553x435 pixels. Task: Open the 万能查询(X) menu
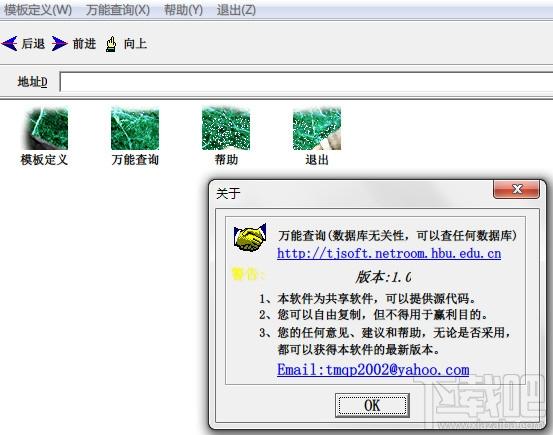pyautogui.click(x=118, y=10)
